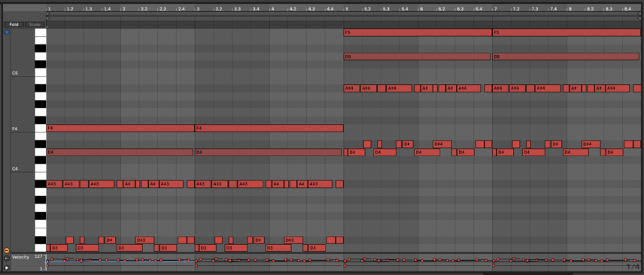This screenshot has height=275, width=644.
Task: Click ruler position 8.4
Action: (627, 8)
